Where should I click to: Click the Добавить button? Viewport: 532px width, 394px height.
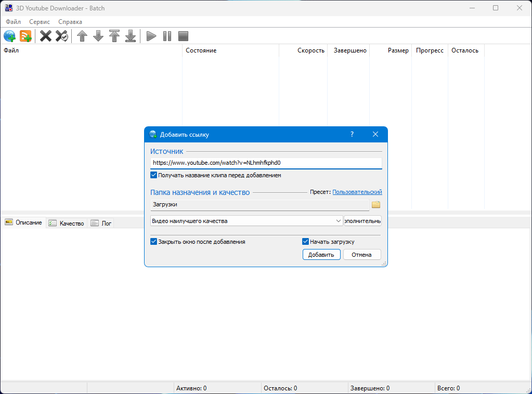(x=321, y=255)
